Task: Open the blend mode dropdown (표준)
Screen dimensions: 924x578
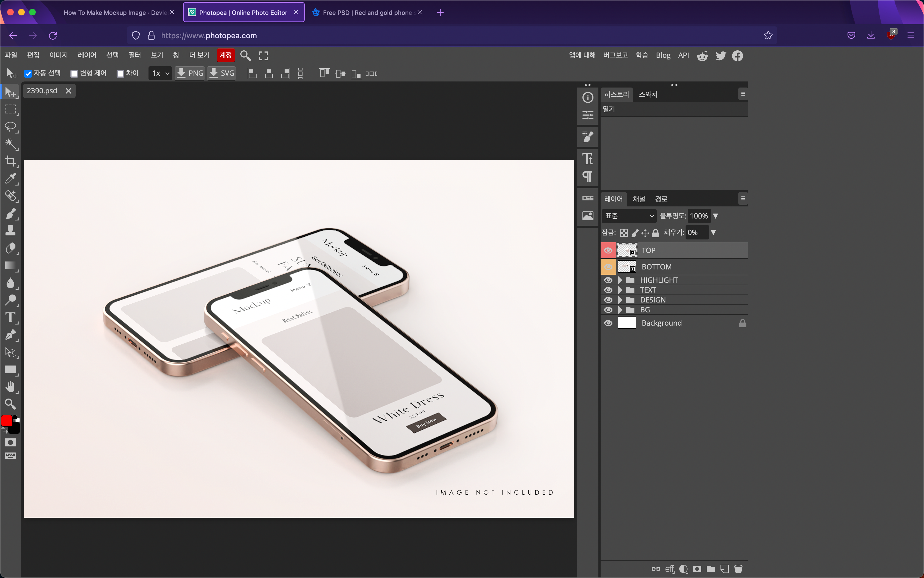Action: (629, 216)
